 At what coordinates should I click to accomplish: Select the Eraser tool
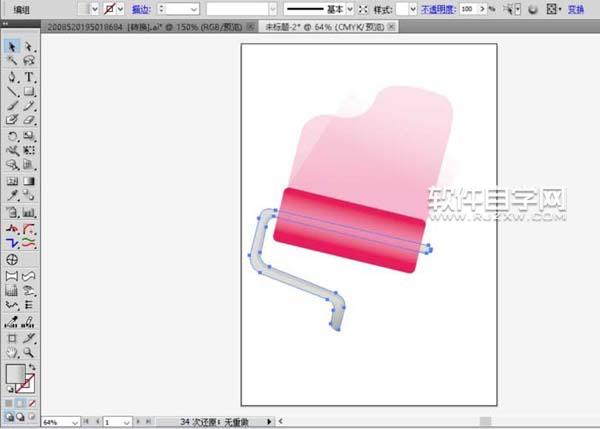point(28,120)
